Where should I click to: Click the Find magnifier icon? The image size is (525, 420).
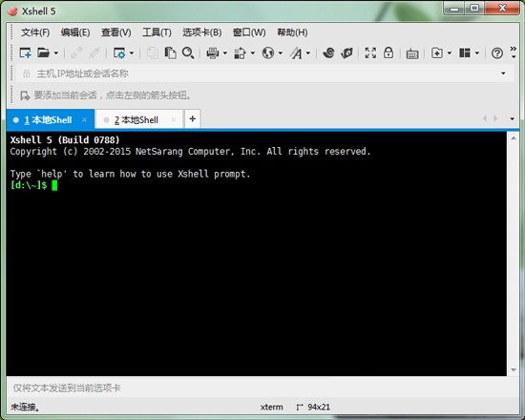coord(188,52)
